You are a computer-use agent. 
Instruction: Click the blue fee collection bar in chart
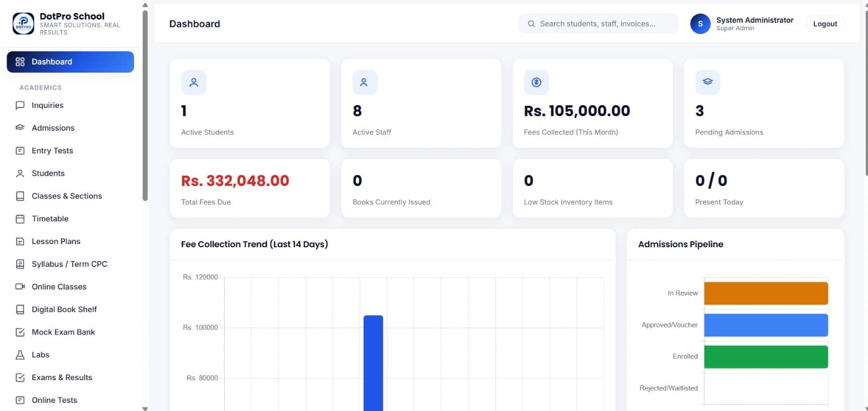coord(373,363)
